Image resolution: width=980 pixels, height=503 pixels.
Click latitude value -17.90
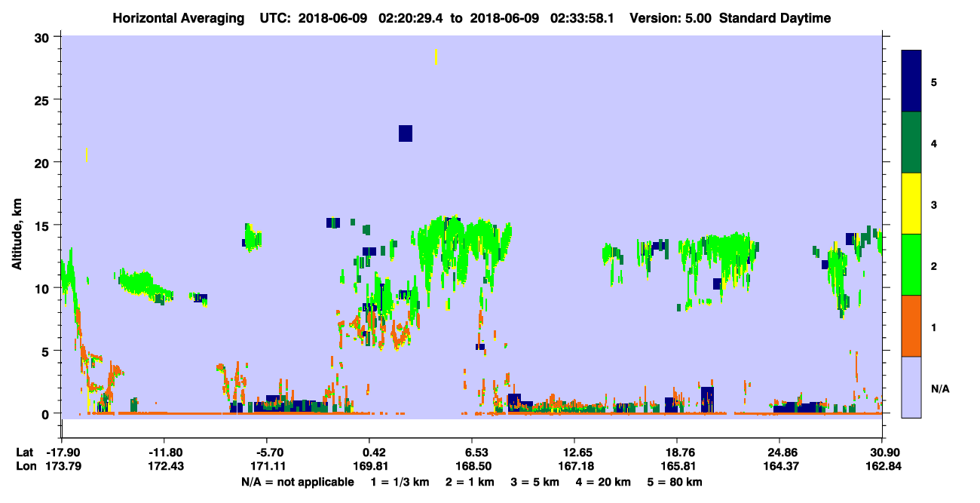coord(63,452)
